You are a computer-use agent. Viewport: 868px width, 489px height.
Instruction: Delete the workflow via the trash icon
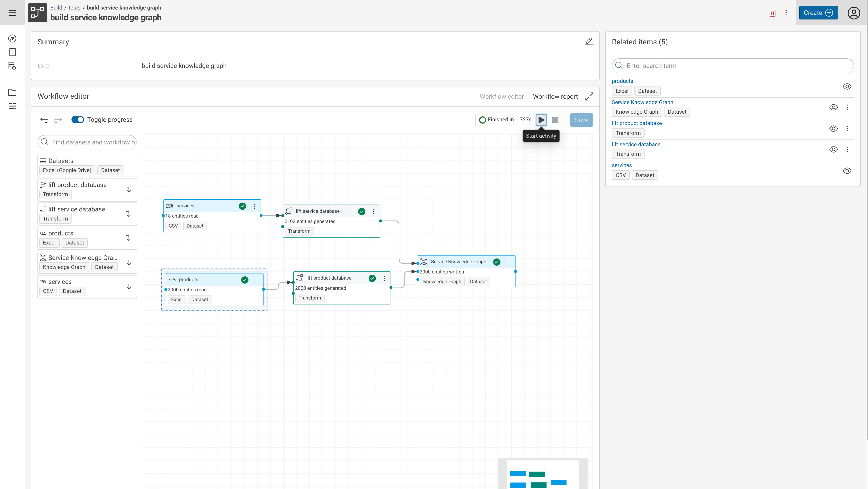(x=772, y=12)
